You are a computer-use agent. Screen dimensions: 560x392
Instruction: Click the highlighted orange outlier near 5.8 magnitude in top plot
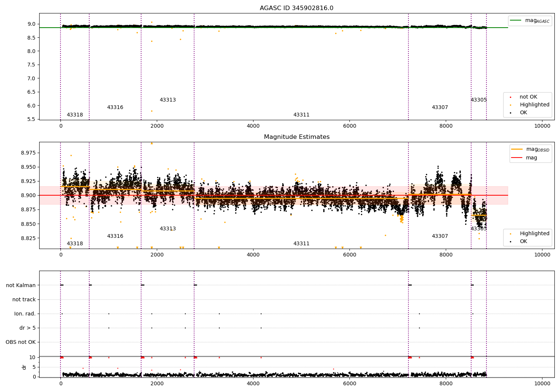pyautogui.click(x=152, y=111)
